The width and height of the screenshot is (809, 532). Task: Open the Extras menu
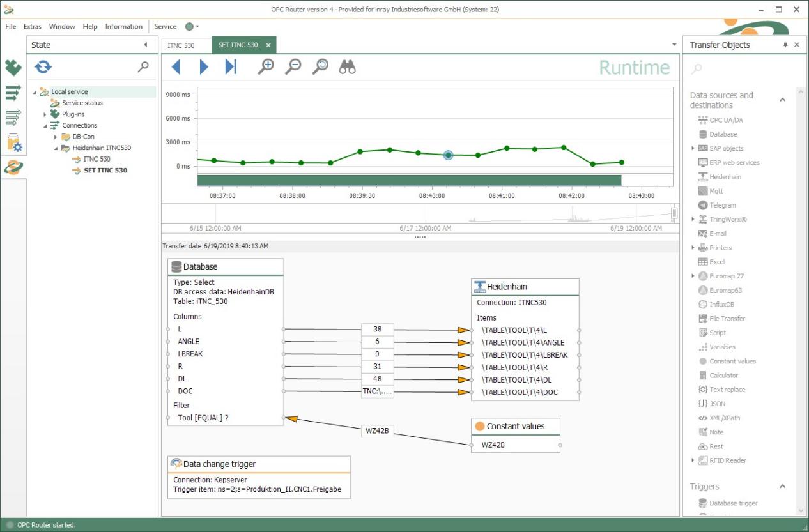[32, 27]
